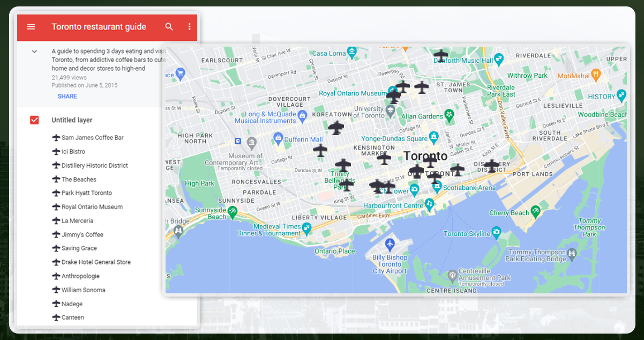Screen dimensions: 644x340
Task: Collapse the map description chevron
Action: coord(34,51)
